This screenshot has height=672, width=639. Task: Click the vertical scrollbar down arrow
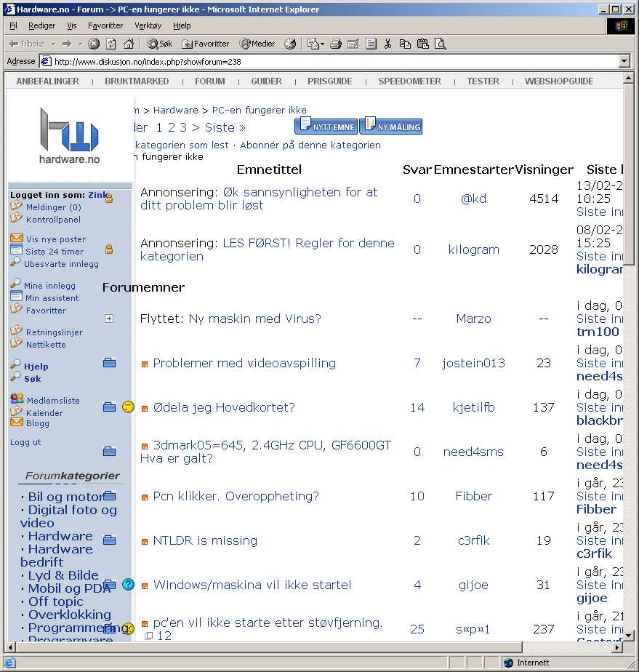[x=628, y=635]
